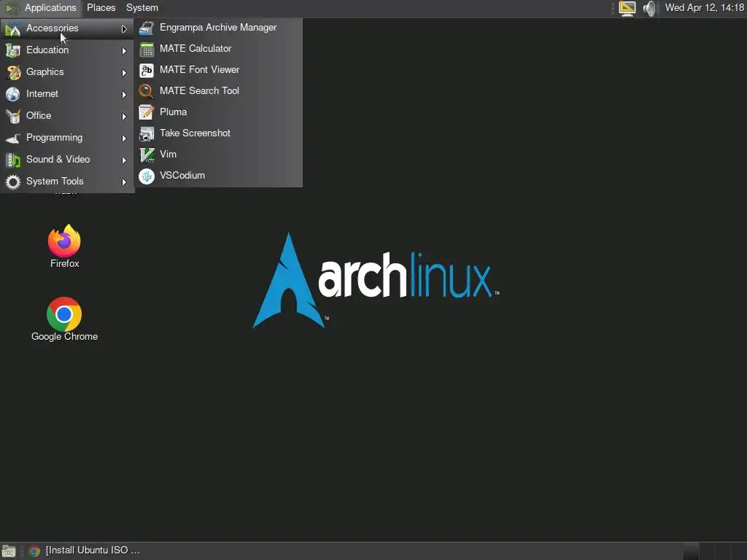
Task: Open the Engrampa Archive Manager icon
Action: pos(146,28)
